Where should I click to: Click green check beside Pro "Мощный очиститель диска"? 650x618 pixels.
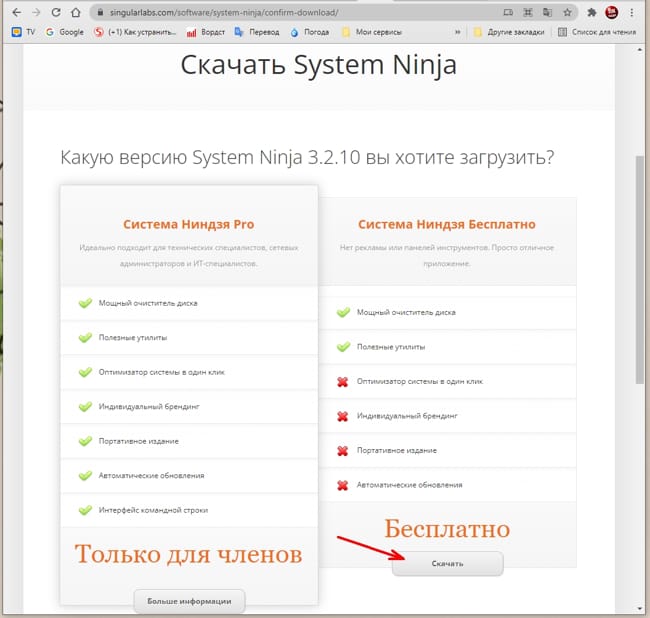click(x=85, y=303)
